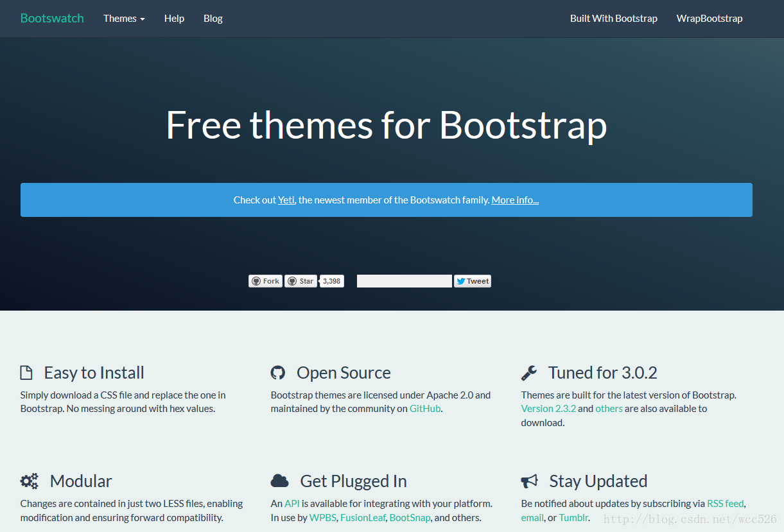Screen dimensions: 784x532
Task: Open the Help page from navbar
Action: click(x=174, y=19)
